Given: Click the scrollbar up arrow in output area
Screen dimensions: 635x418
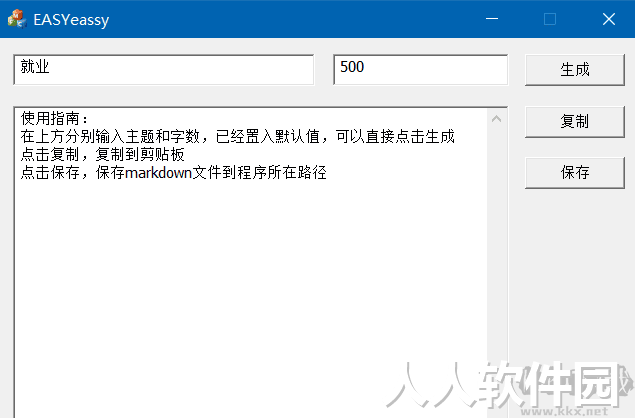Looking at the screenshot, I should [x=496, y=119].
